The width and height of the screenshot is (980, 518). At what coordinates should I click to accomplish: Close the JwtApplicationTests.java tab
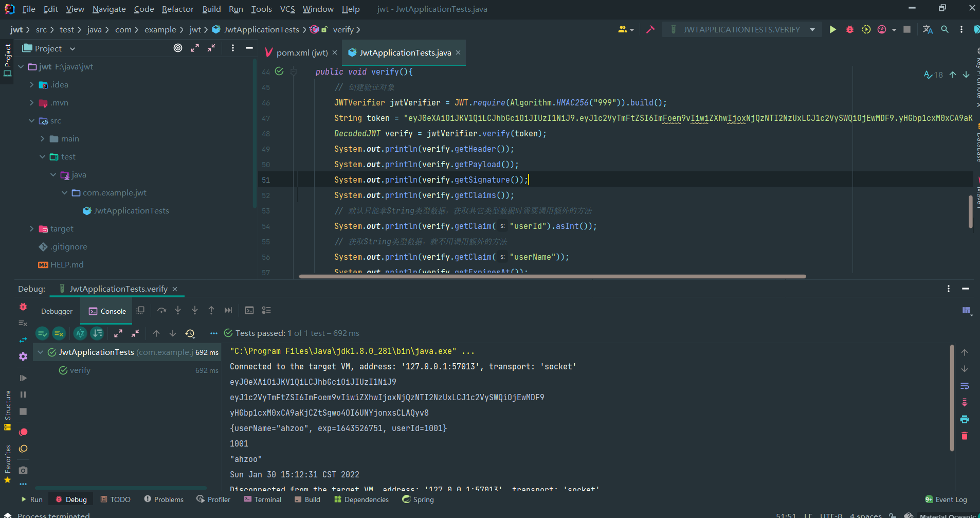click(458, 52)
